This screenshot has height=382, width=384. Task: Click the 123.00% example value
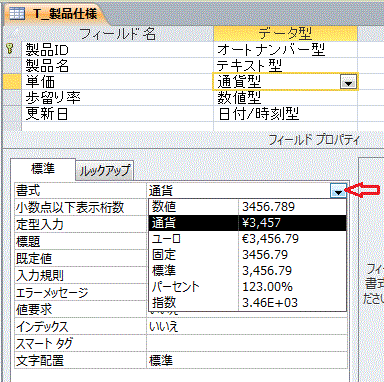267,287
